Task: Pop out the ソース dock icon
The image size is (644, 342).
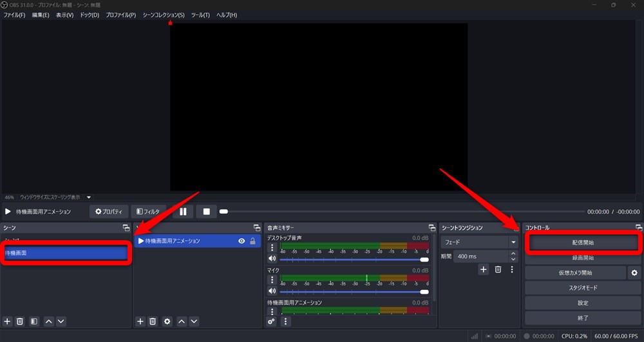Action: click(x=257, y=227)
